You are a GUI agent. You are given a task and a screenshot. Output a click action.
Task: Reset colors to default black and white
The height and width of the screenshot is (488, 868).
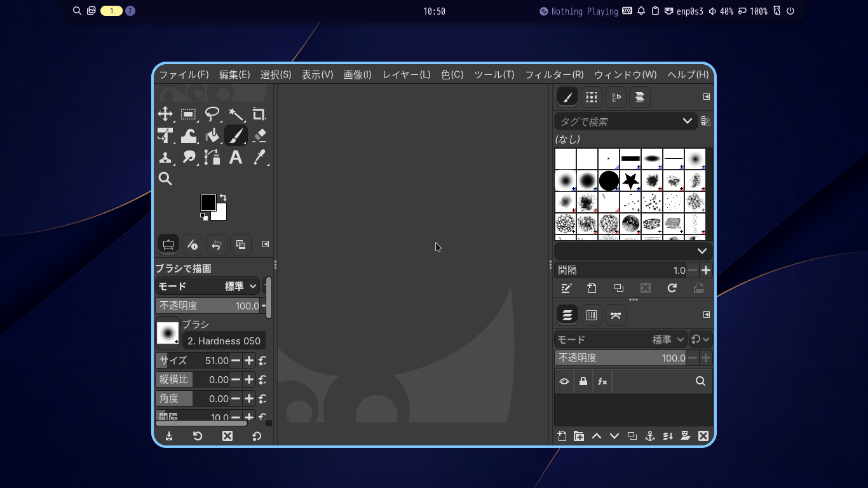point(204,217)
